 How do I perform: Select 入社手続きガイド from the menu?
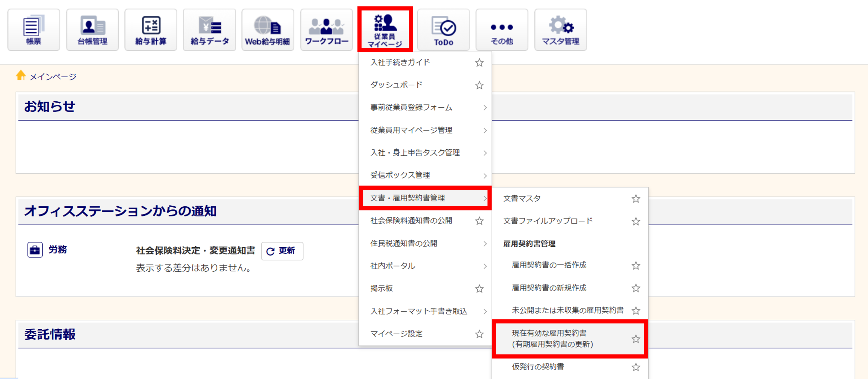click(400, 62)
